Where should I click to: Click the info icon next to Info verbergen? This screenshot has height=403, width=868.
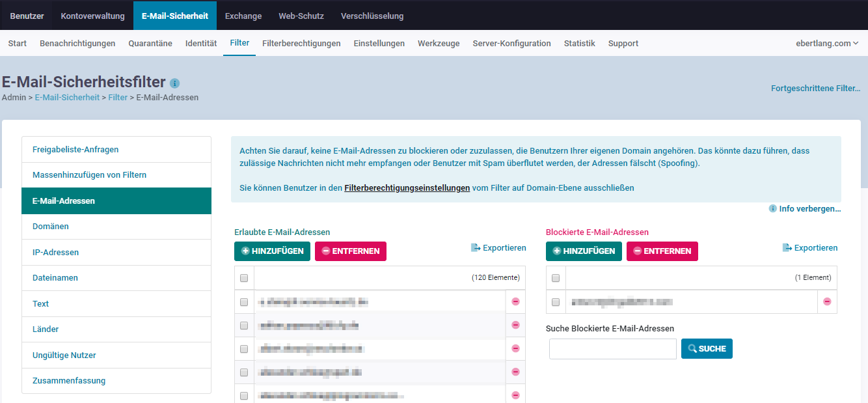[x=773, y=209]
